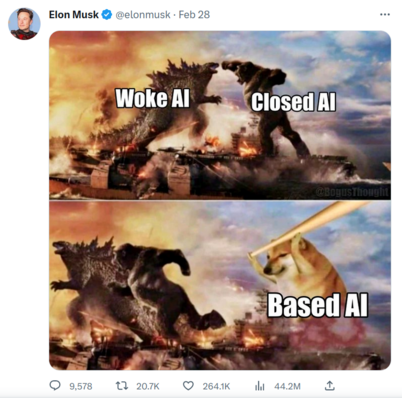Open the three-dot more options menu

coord(385,15)
